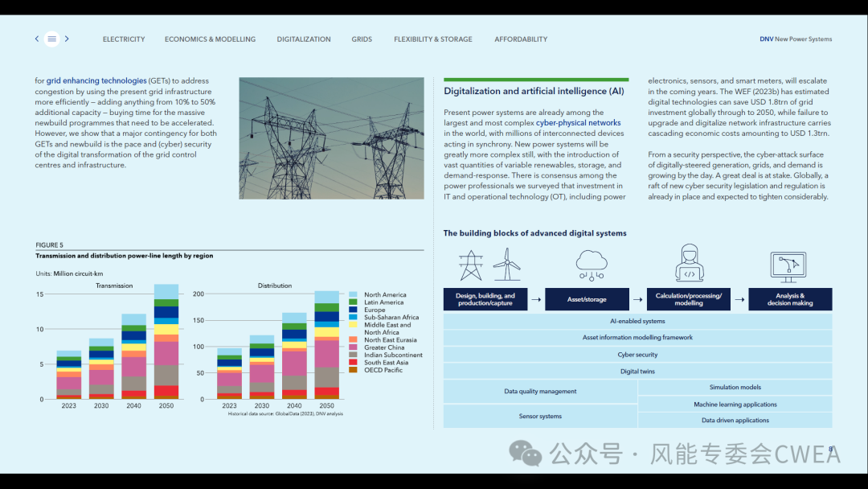868x489 pixels.
Task: Go to previous page with left chevron
Action: [37, 39]
